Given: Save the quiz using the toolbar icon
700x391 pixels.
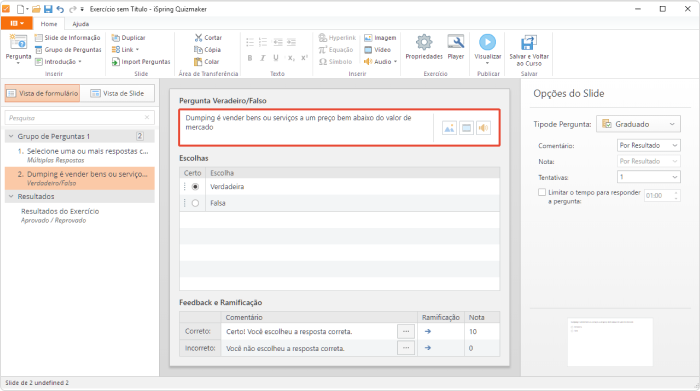Looking at the screenshot, I should pyautogui.click(x=48, y=9).
